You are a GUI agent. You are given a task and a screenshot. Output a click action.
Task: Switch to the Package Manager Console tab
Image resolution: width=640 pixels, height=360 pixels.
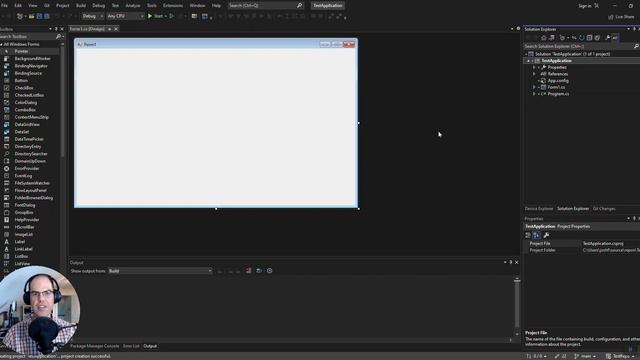click(x=95, y=346)
